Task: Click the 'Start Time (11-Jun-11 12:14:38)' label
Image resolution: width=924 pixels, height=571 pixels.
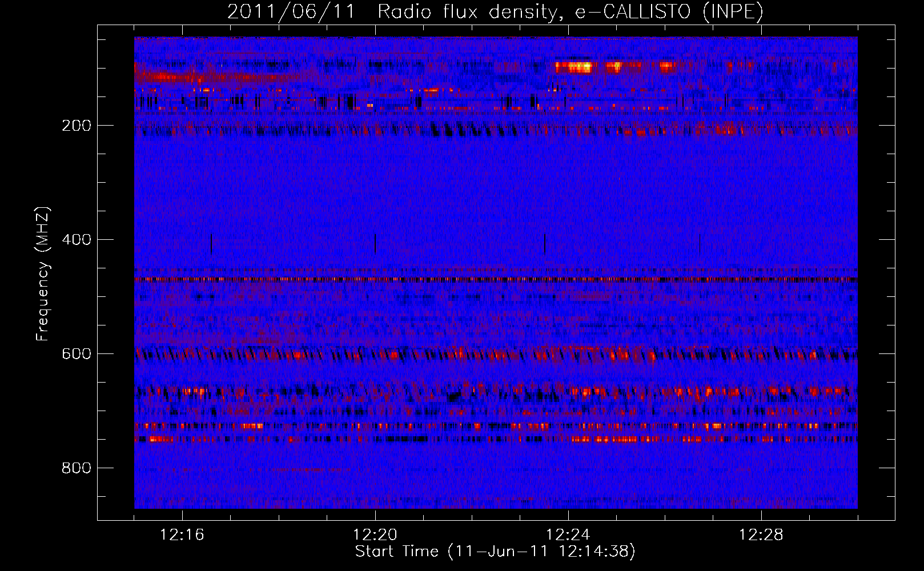Action: 495,552
